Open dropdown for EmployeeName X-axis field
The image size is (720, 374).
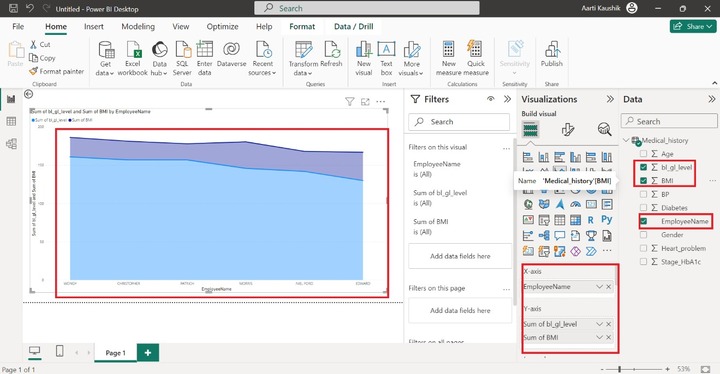[x=599, y=287]
